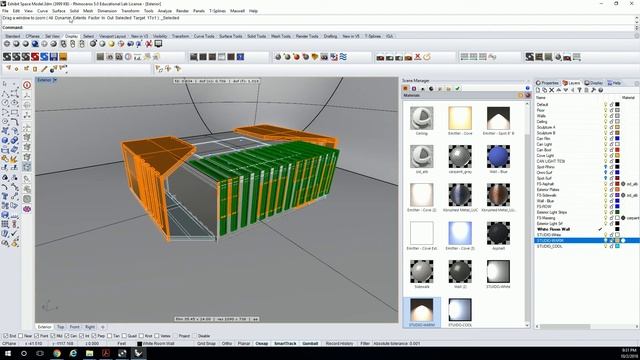
Task: Toggle Ortho in status bar
Action: (x=227, y=344)
